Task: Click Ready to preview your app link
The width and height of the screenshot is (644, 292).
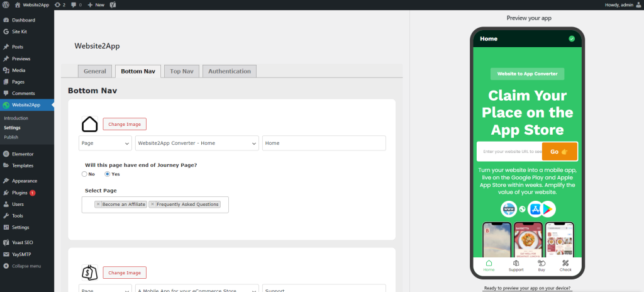Action: pos(528,288)
